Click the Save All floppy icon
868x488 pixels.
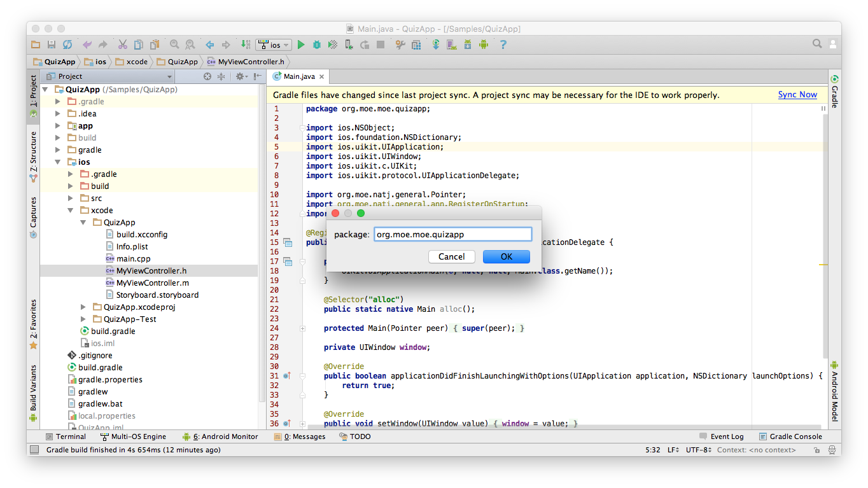pyautogui.click(x=52, y=45)
